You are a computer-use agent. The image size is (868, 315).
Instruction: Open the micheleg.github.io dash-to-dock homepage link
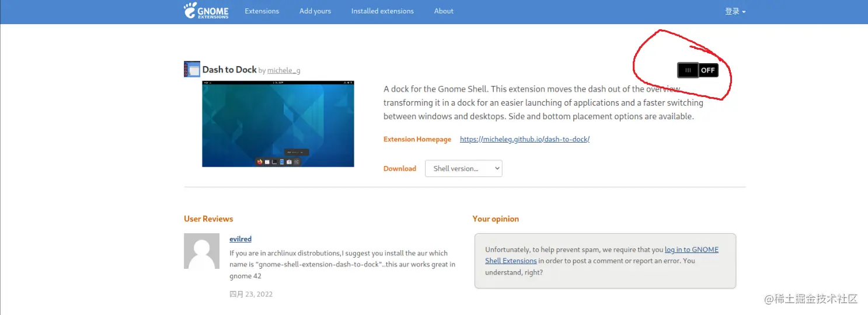click(x=525, y=139)
